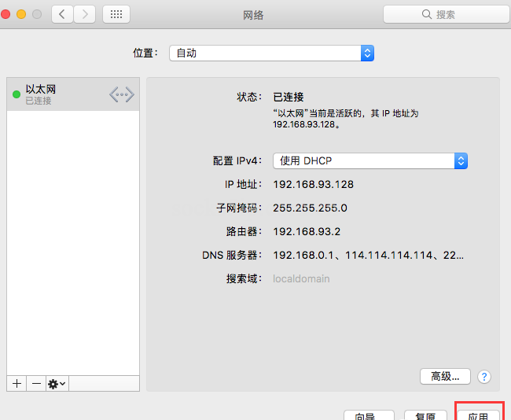The height and width of the screenshot is (420, 511).
Task: Click the 搜索 search field
Action: coord(445,14)
